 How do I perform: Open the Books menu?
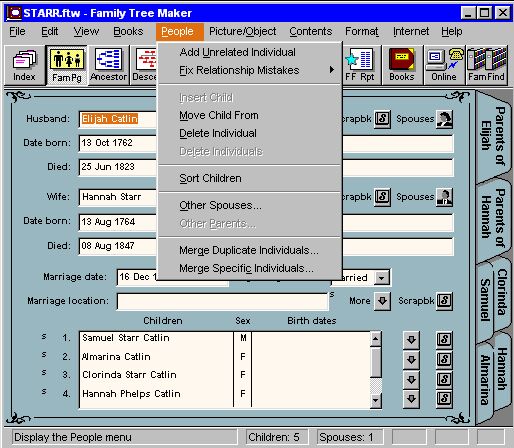128,31
